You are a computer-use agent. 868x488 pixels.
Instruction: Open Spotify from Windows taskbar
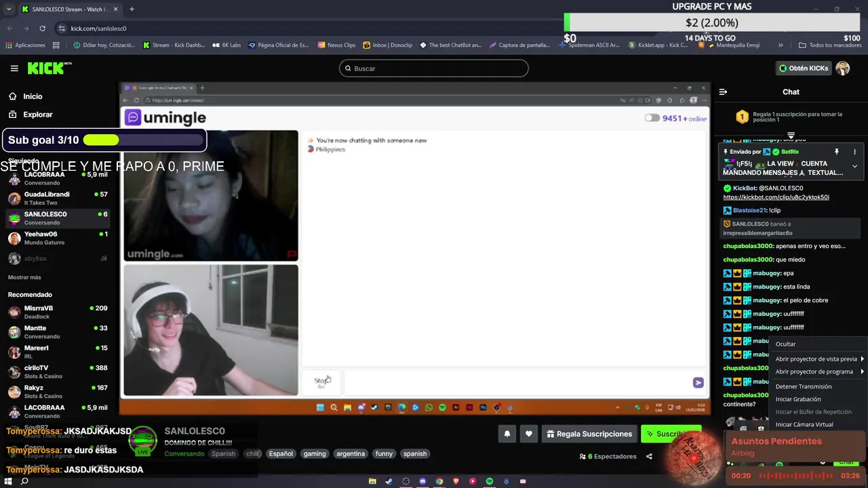point(489,481)
